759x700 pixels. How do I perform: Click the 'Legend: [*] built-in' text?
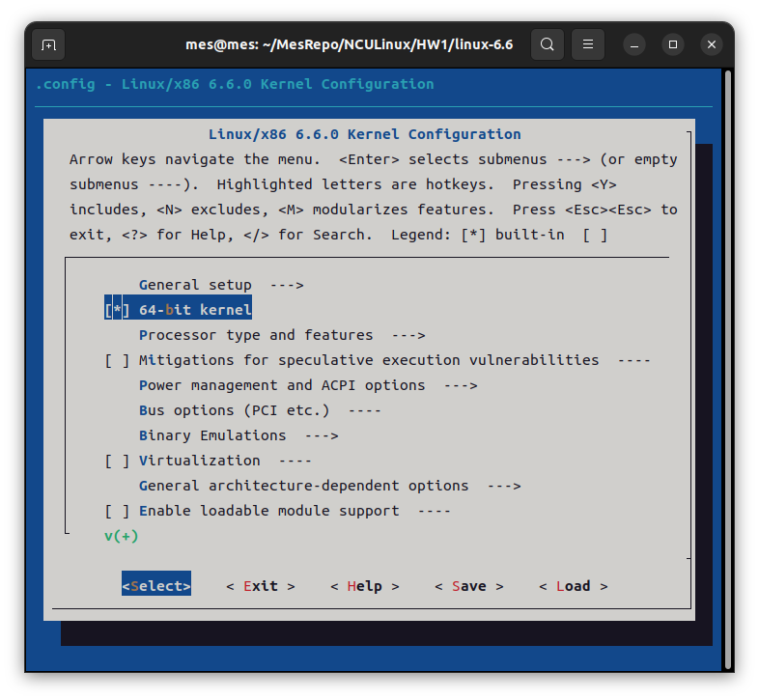(478, 235)
